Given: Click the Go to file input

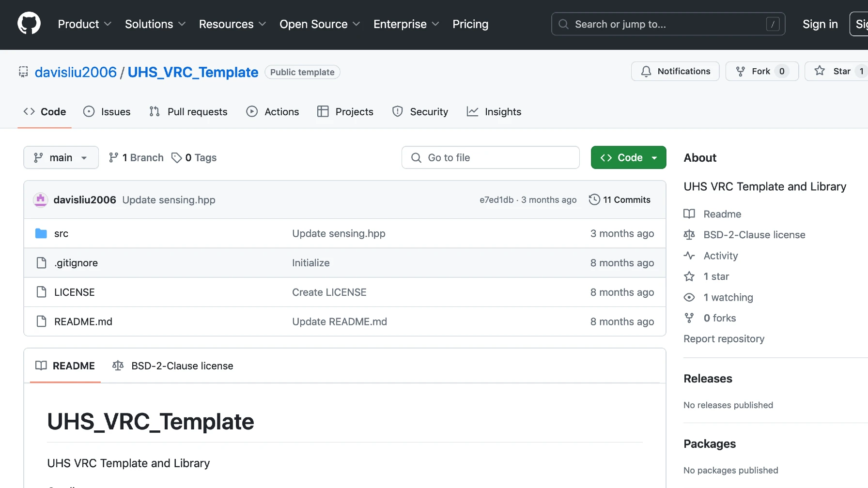Looking at the screenshot, I should [x=490, y=157].
